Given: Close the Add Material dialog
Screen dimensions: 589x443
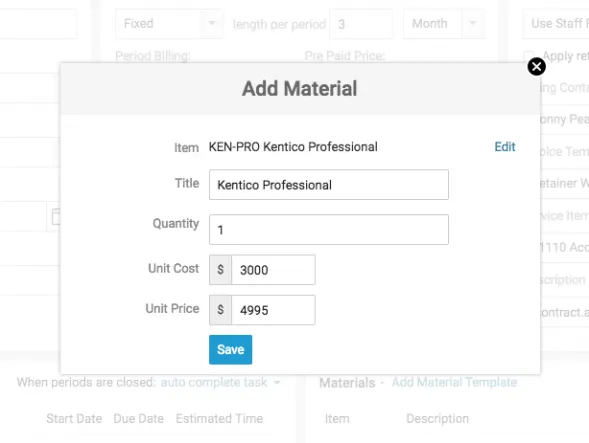Looking at the screenshot, I should [536, 67].
